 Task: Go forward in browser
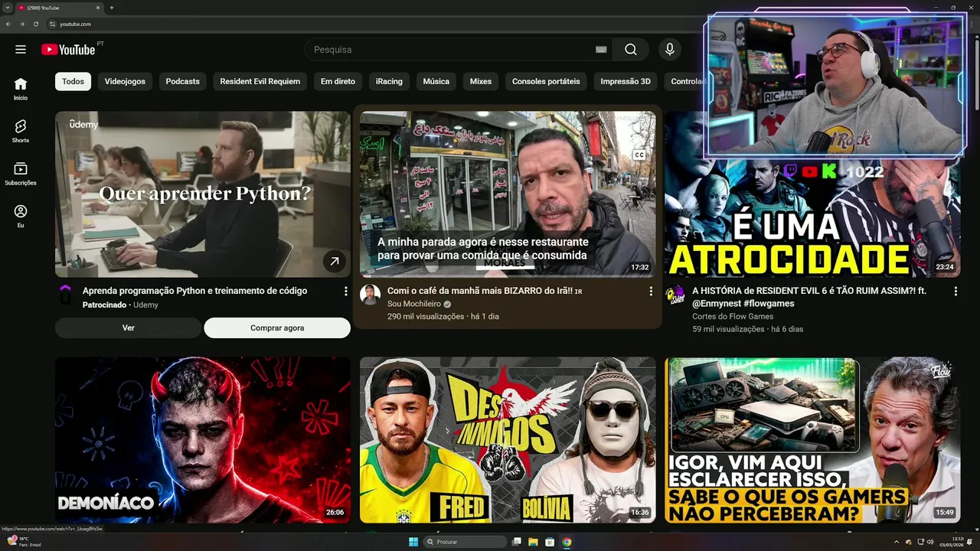tap(22, 24)
